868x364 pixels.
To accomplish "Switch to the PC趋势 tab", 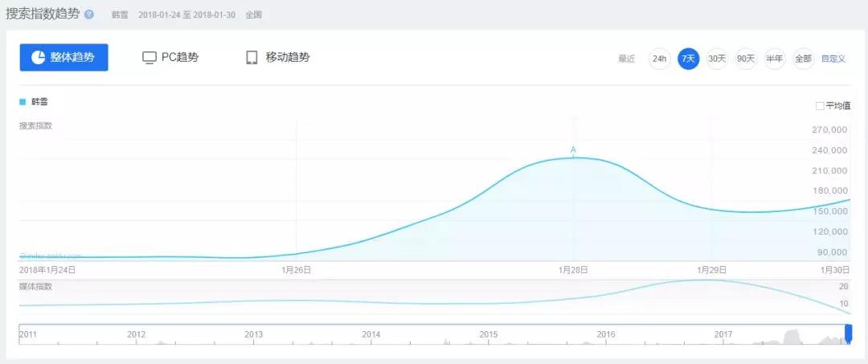I will point(170,58).
